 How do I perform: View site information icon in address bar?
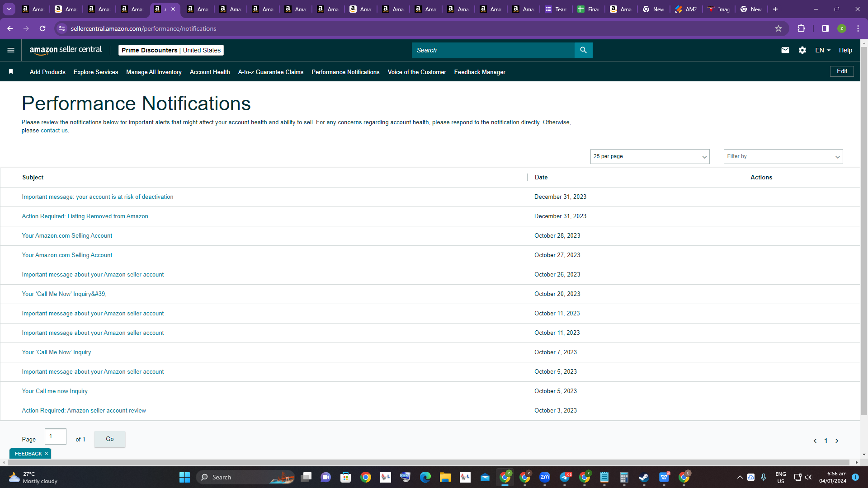[62, 28]
